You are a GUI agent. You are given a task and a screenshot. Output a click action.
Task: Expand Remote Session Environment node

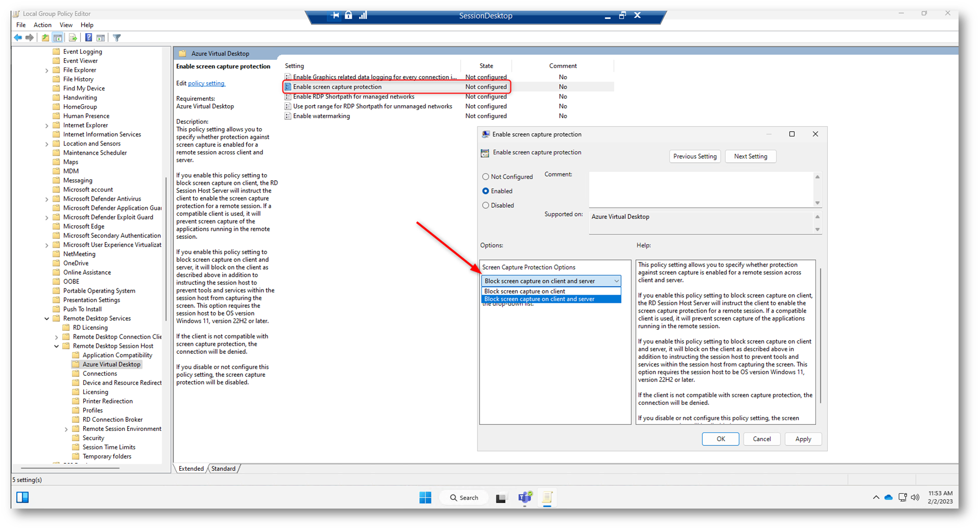[x=66, y=429]
